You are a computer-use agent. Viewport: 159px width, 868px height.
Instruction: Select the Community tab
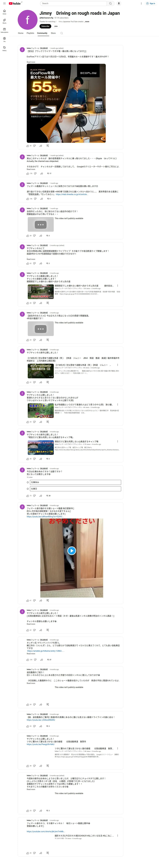point(42,33)
